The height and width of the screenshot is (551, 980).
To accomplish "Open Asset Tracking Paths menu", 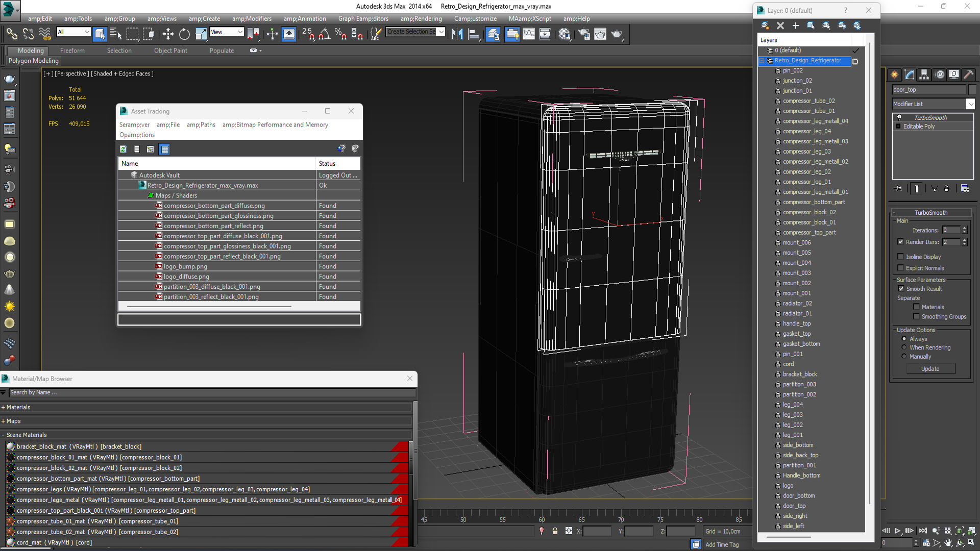I will (201, 125).
